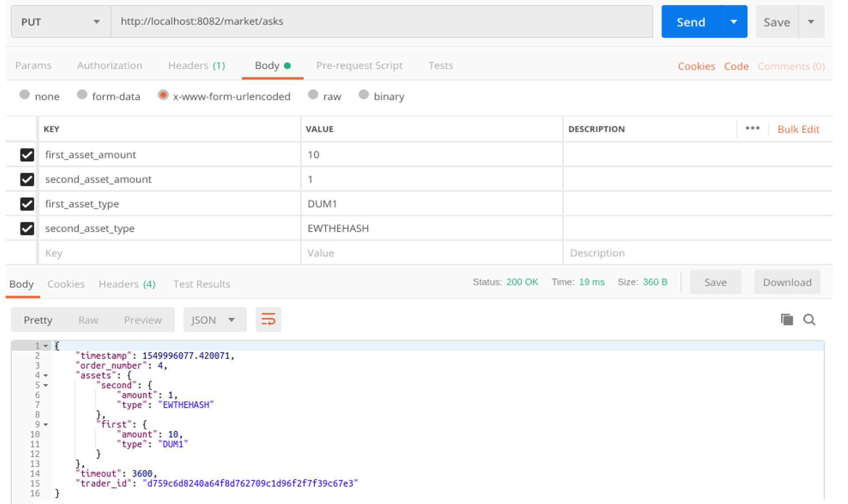Screen dimensions: 848x504
Task: Open the JSON format dropdown
Action: 214,320
